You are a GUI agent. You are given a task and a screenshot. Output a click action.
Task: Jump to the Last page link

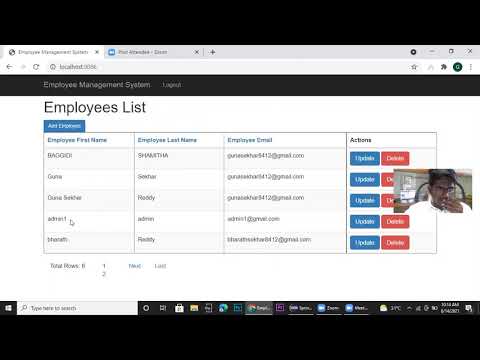point(160,266)
